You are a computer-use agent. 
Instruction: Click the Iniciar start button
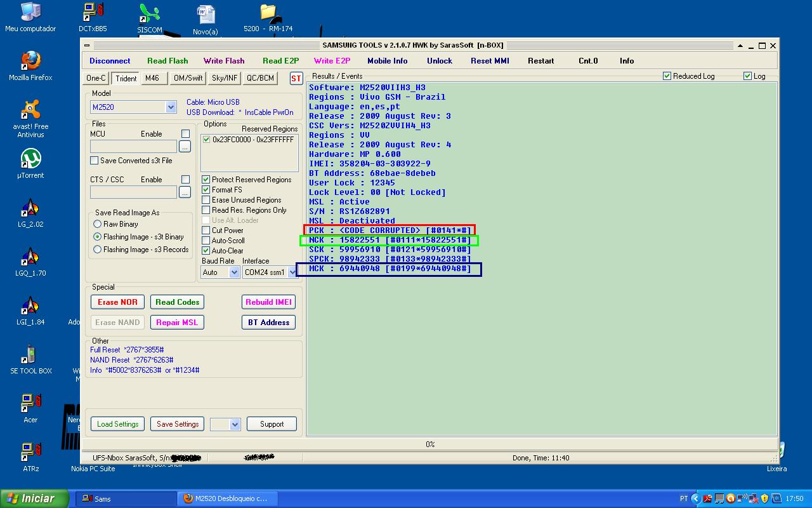(34, 498)
